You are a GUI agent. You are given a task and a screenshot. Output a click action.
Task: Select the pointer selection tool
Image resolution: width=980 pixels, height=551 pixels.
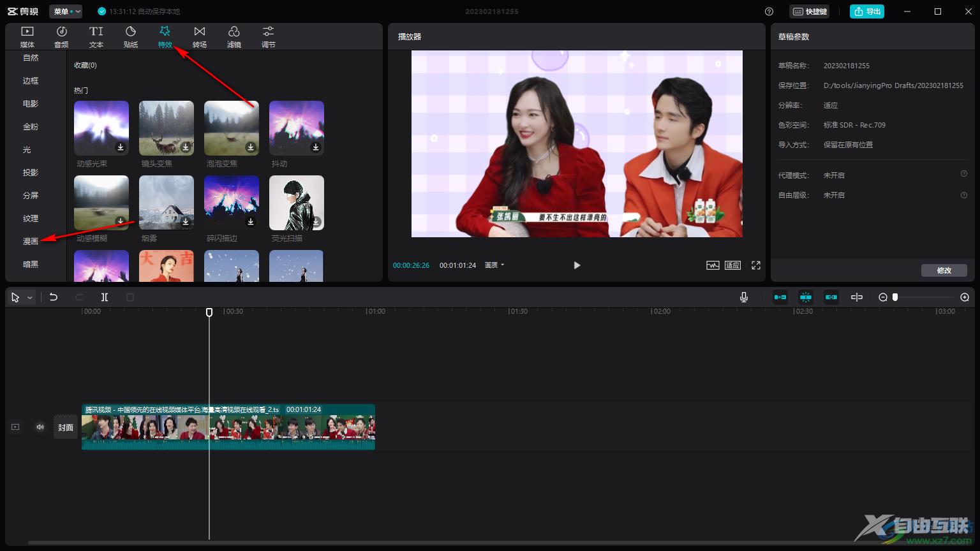(15, 297)
